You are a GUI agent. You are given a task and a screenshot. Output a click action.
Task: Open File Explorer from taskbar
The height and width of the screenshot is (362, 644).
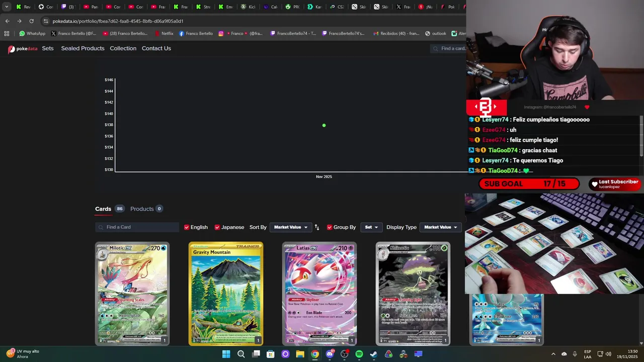[300, 354]
